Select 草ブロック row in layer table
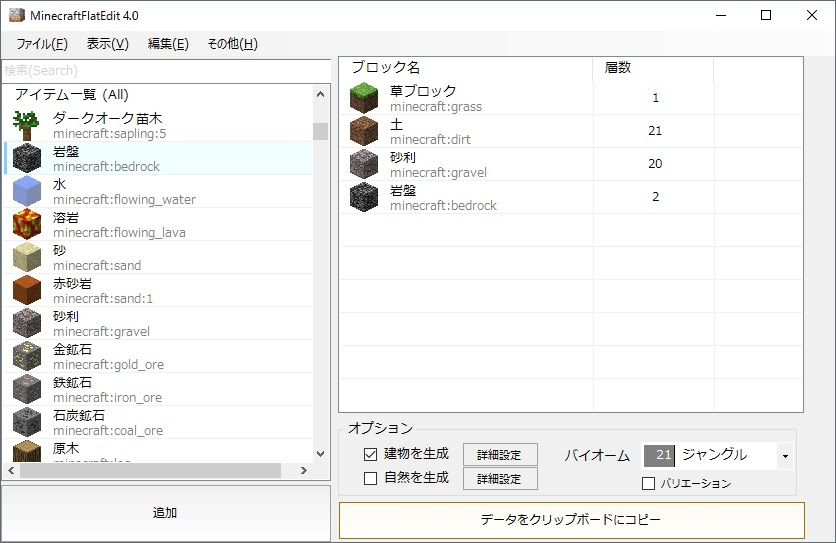The width and height of the screenshot is (836, 543). click(x=571, y=98)
